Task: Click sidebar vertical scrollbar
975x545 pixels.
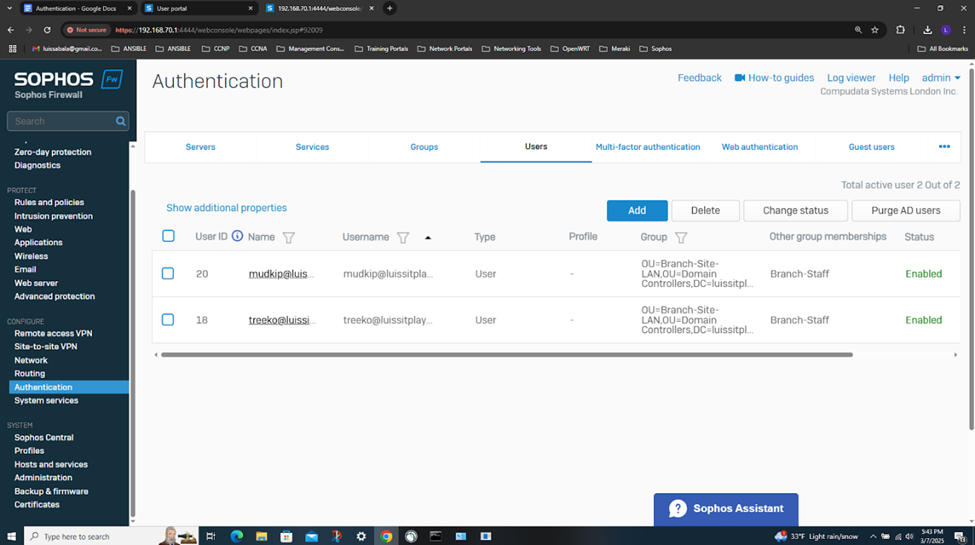Action: 132,352
